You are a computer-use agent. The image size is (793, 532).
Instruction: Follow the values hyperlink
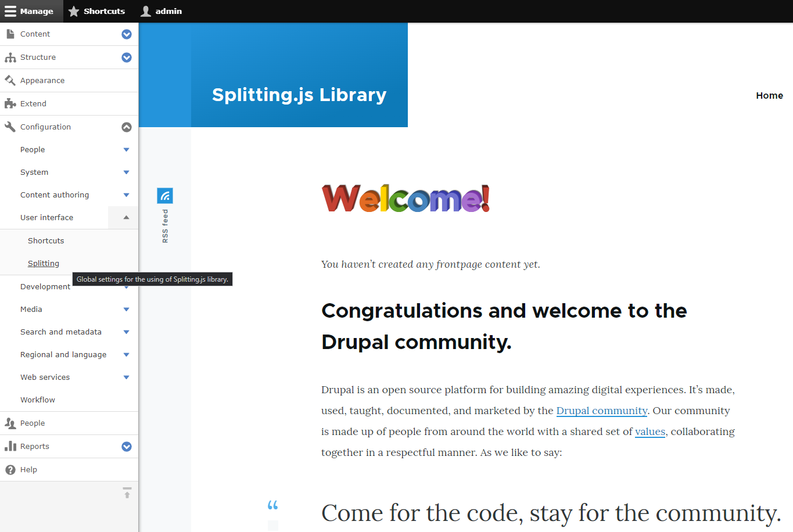[x=650, y=432]
